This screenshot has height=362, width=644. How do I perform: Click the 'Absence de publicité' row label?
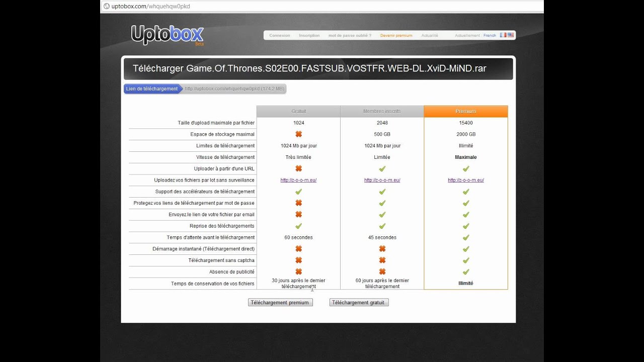(232, 272)
